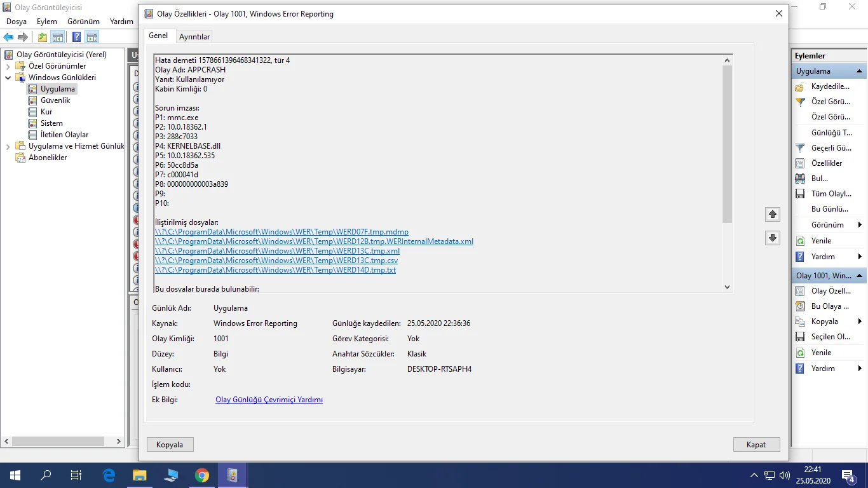Click the icon beside Olay Özell… action
Image resolution: width=868 pixels, height=488 pixels.
click(x=801, y=291)
